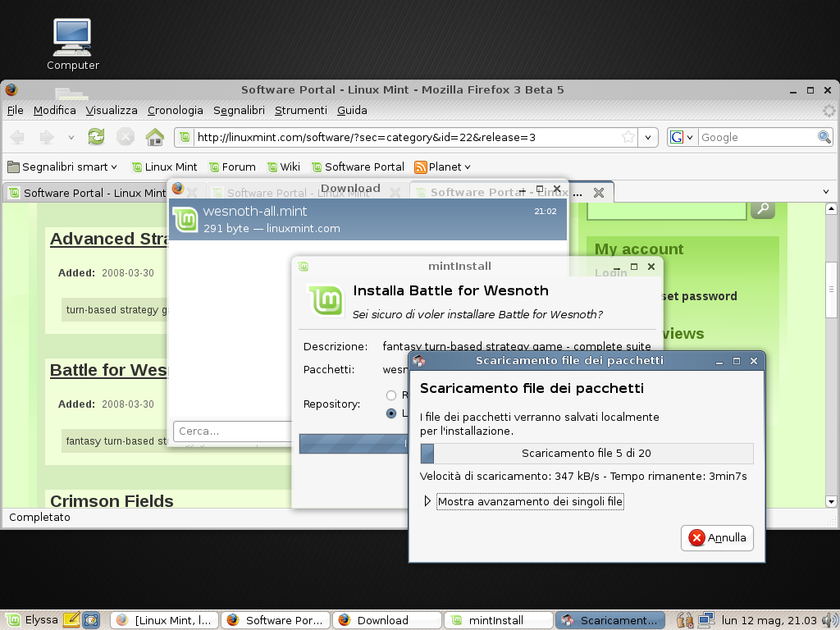
Task: Click the bookmark star in address bar
Action: click(628, 137)
